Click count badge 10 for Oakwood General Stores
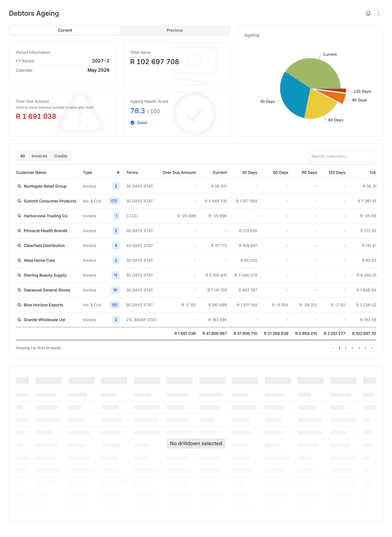Image resolution: width=392 pixels, height=537 pixels. pos(115,290)
